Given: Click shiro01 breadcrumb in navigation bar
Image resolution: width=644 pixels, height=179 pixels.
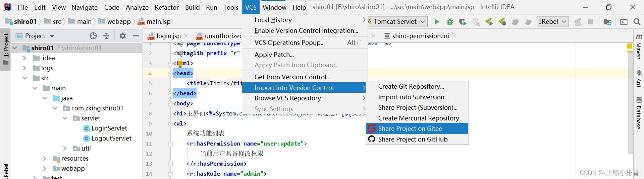Looking at the screenshot, I should [x=21, y=22].
